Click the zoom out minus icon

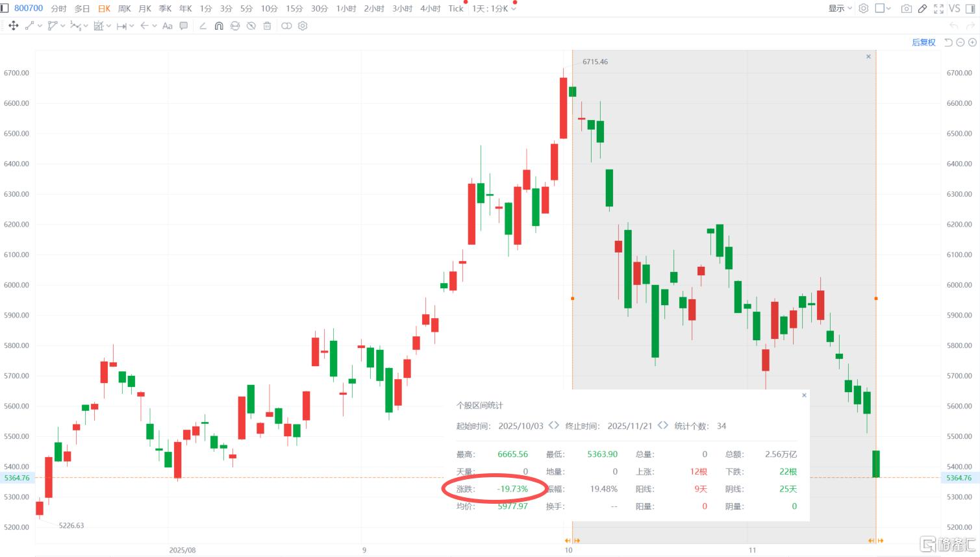point(961,42)
